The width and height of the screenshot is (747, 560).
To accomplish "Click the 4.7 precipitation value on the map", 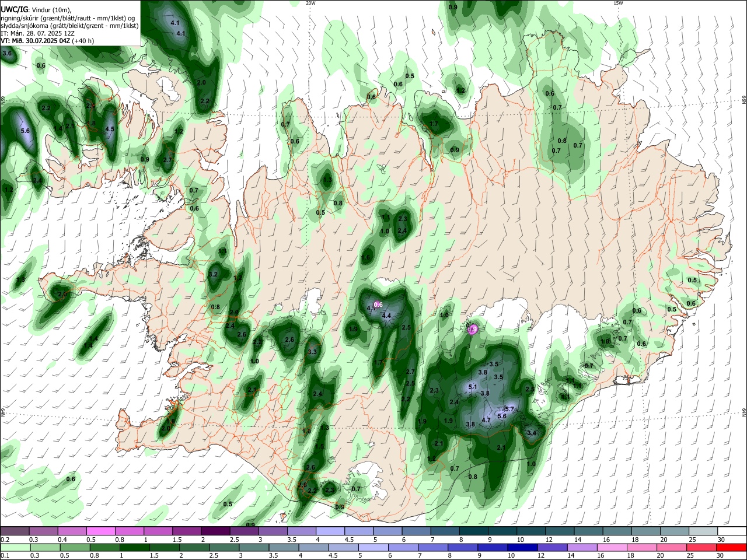I will pos(486,420).
